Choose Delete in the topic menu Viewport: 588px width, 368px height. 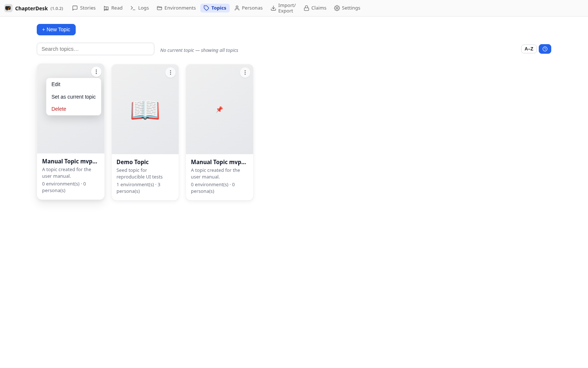pyautogui.click(x=73, y=109)
